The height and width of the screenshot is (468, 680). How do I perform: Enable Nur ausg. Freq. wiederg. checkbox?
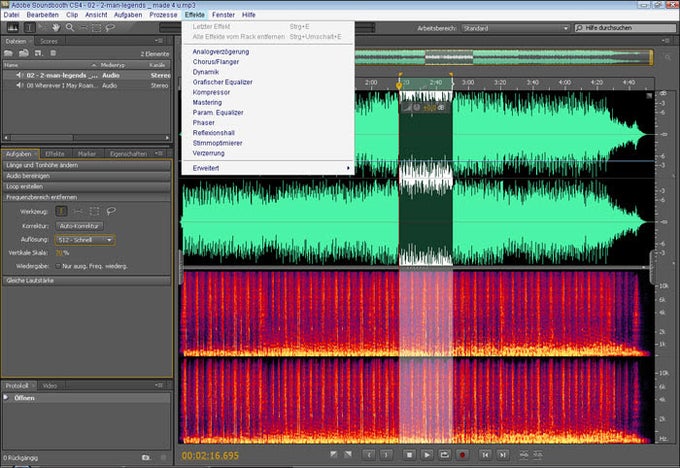click(x=58, y=266)
